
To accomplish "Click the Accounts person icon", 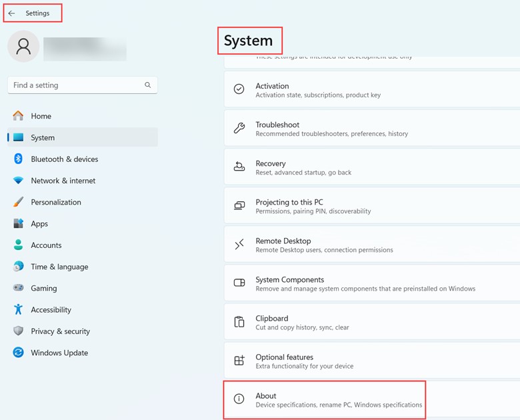I will (x=18, y=245).
